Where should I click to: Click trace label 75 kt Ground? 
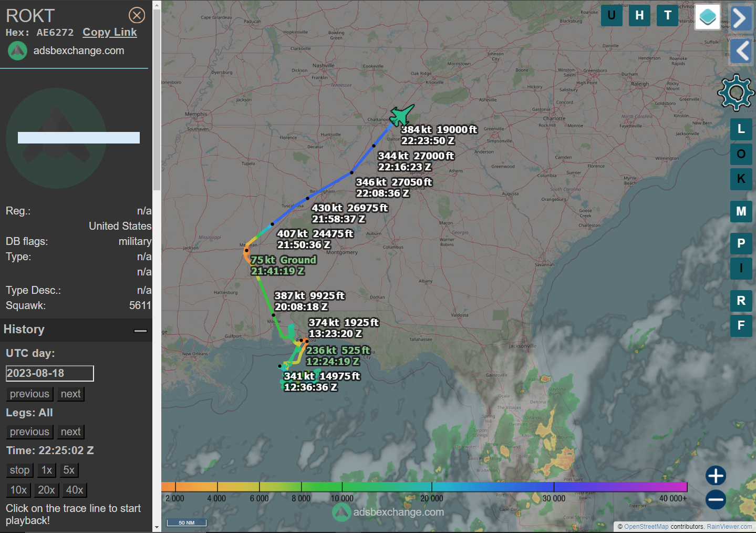(x=284, y=265)
